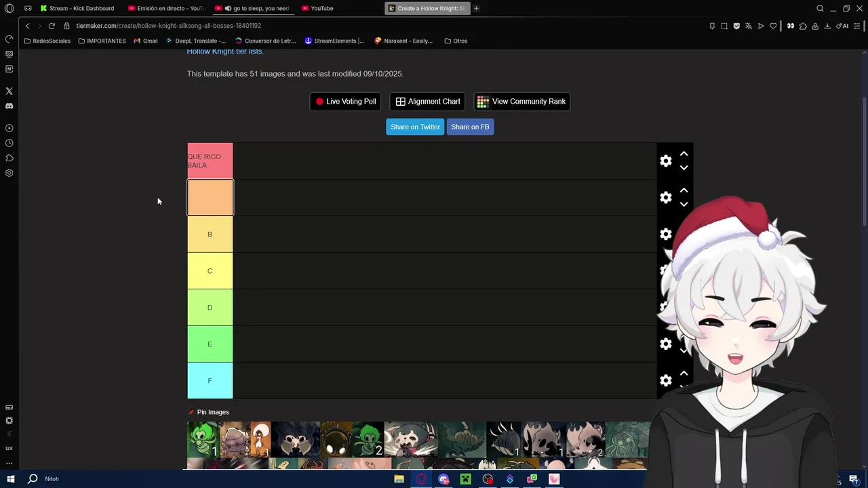Switch to go to sleep, you need tab
The width and height of the screenshot is (868, 488).
point(253,8)
